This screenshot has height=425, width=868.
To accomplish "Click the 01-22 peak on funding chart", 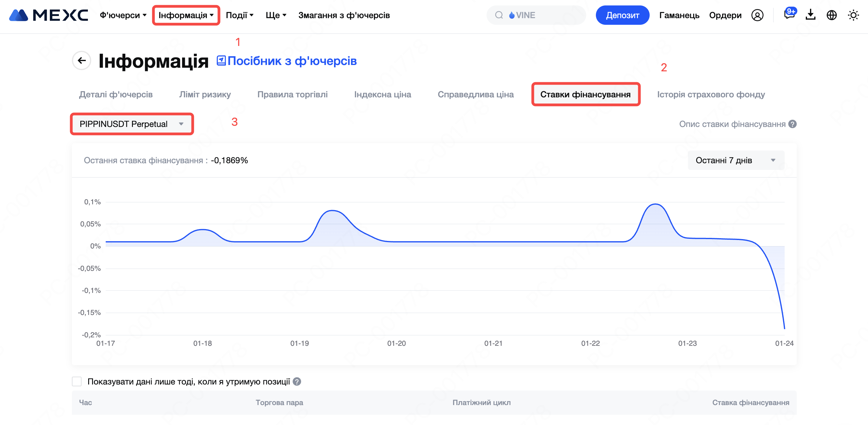I will pos(655,204).
